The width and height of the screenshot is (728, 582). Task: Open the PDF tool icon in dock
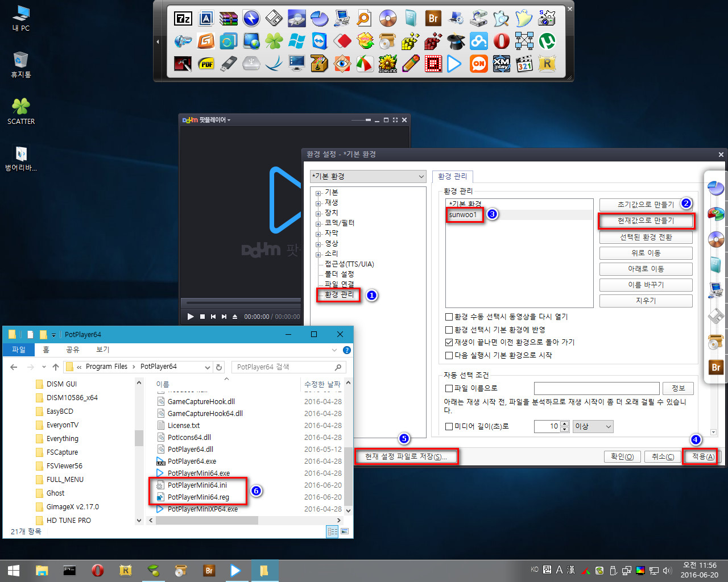(x=206, y=64)
